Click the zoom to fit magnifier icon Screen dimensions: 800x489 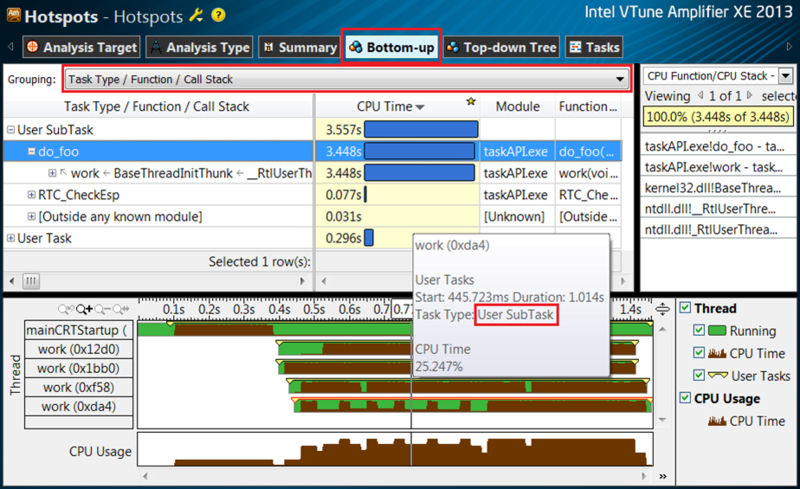point(121,309)
